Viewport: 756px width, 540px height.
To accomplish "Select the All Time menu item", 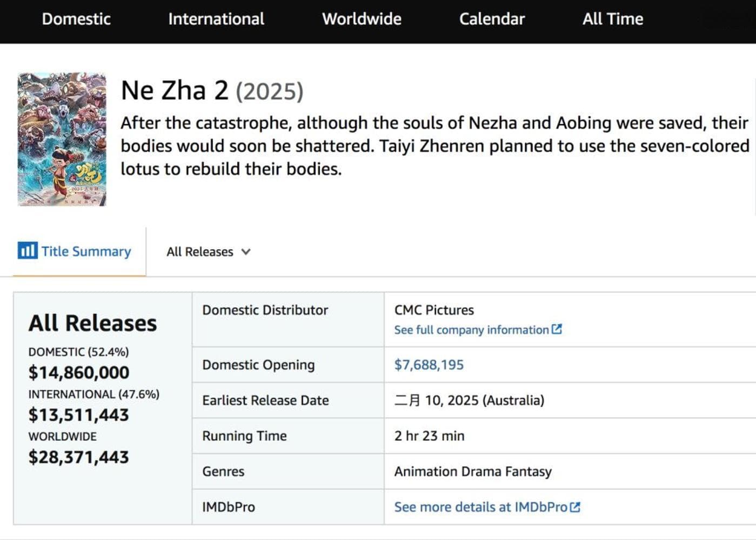I will 613,19.
